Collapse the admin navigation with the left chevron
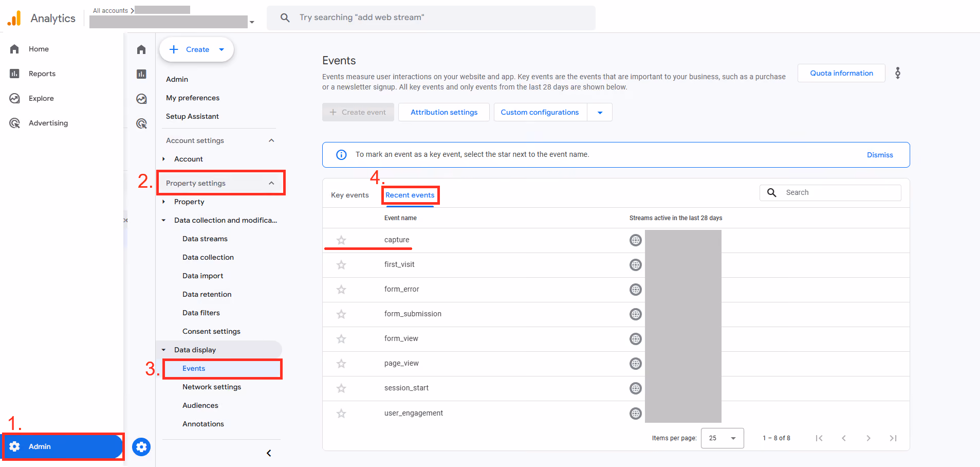The height and width of the screenshot is (467, 980). point(269,453)
